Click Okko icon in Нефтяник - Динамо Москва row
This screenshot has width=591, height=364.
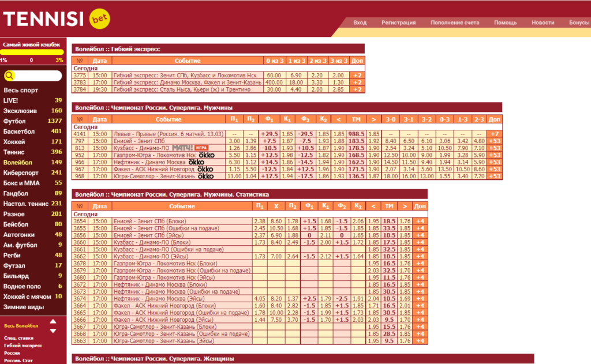click(x=196, y=162)
